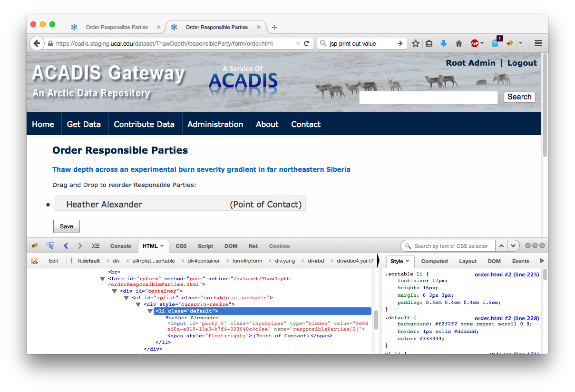This screenshot has width=575, height=392.
Task: Open the Administration menu in navigation bar
Action: tap(215, 124)
